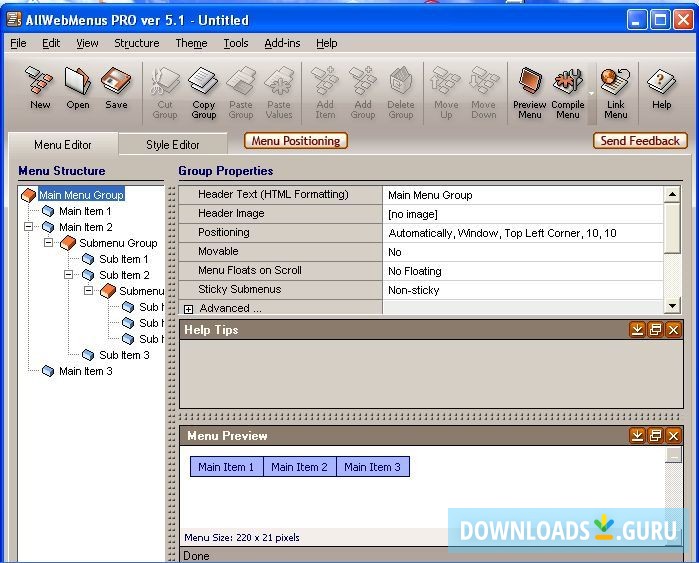Open the Structure menu
The image size is (699, 563).
click(136, 43)
